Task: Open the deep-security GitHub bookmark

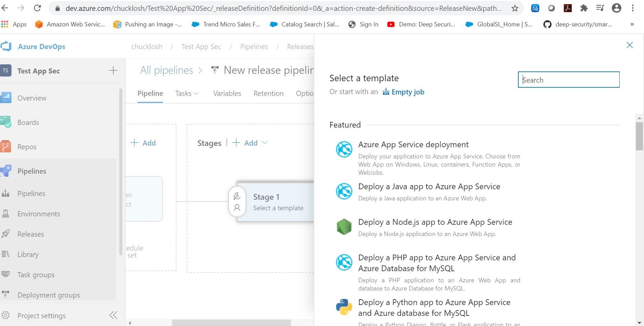Action: point(578,24)
